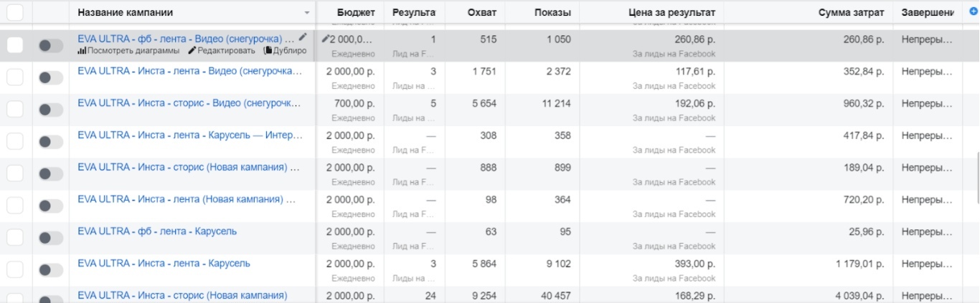The image size is (980, 303).
Task: Open the bar chart icon for diagrams
Action: click(x=81, y=51)
